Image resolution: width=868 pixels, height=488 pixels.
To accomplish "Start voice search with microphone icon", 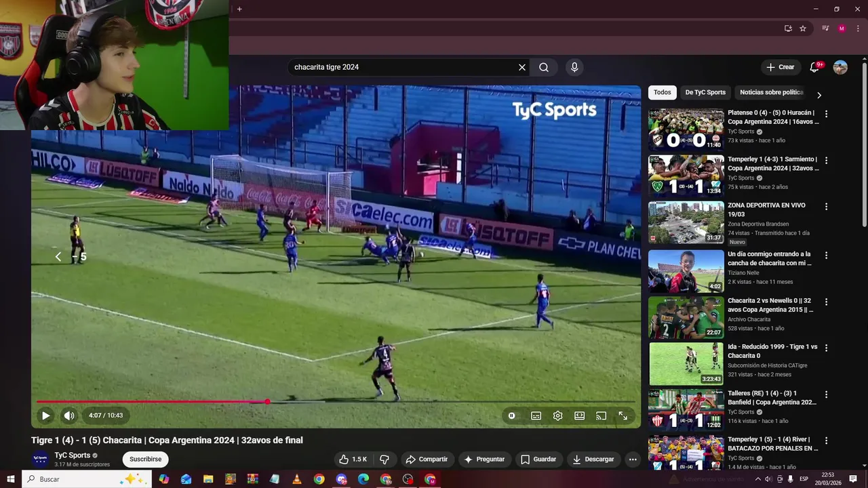I will [574, 67].
